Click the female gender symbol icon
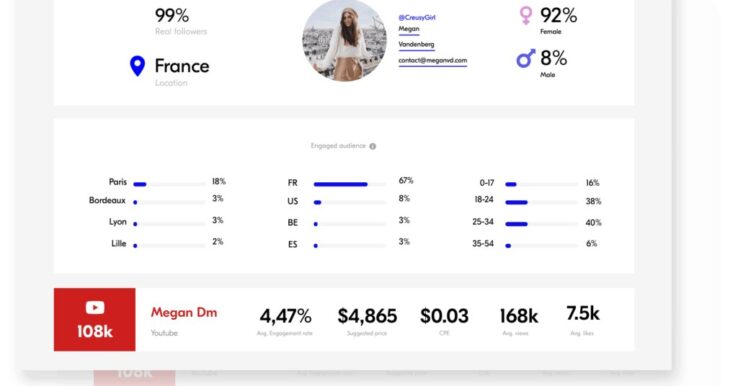 coord(526,15)
